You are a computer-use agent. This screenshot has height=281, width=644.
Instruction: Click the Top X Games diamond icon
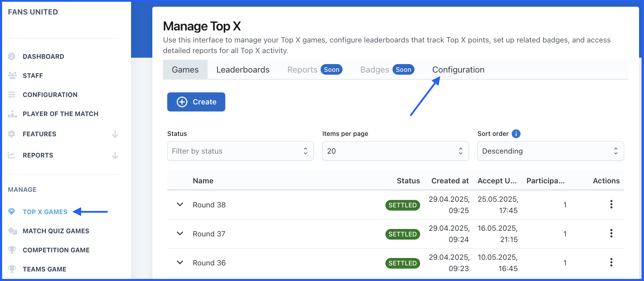(12, 212)
